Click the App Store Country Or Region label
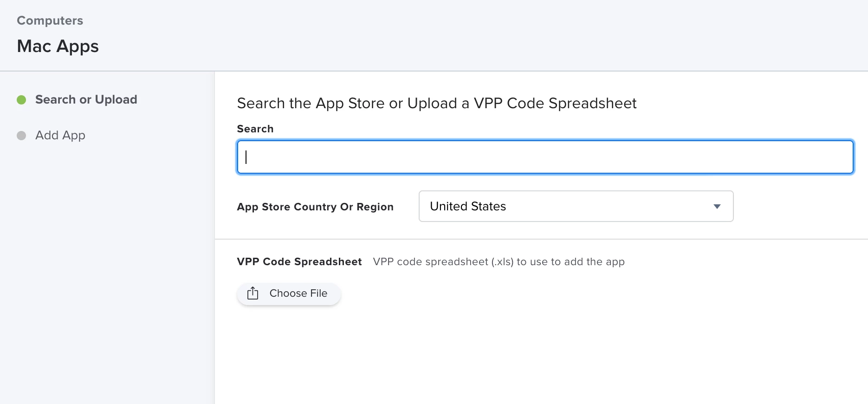Viewport: 868px width, 404px height. pyautogui.click(x=315, y=207)
